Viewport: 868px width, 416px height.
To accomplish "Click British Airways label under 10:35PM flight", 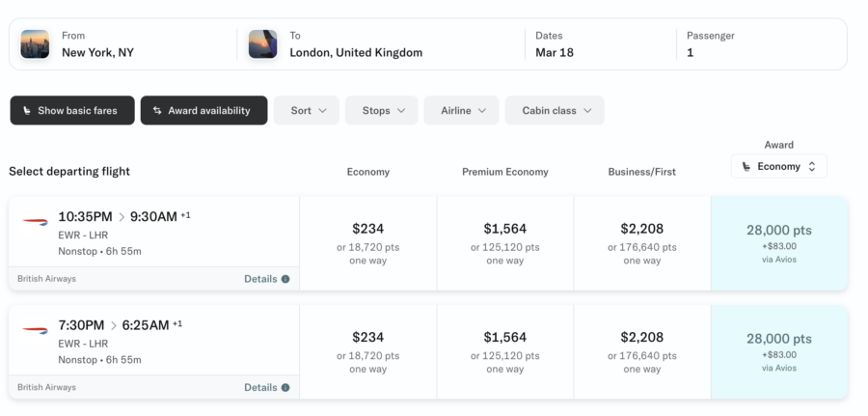I will [x=46, y=279].
